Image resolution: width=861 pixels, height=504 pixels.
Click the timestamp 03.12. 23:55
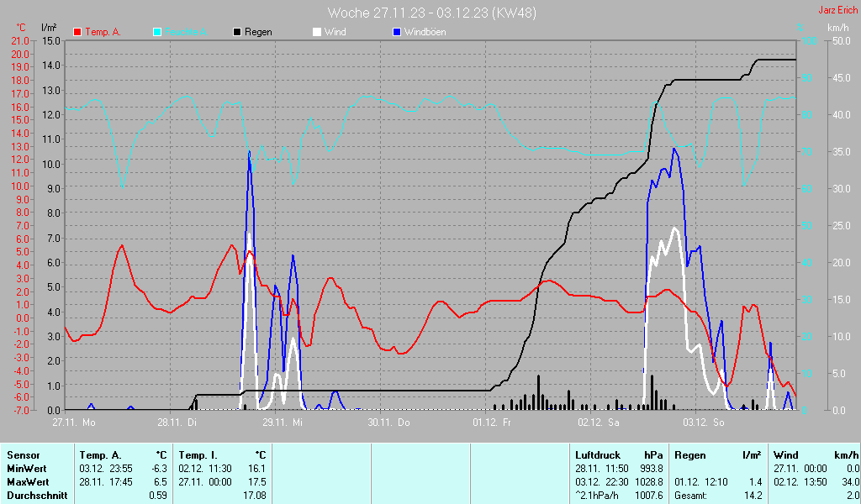(x=105, y=469)
